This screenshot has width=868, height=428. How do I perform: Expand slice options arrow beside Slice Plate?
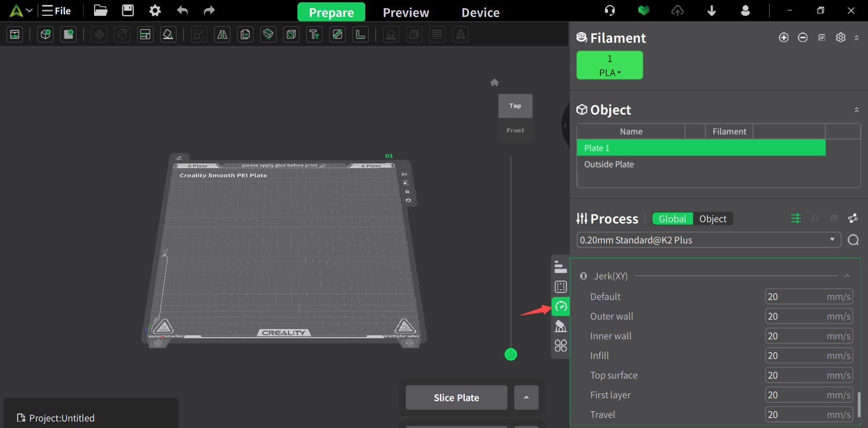(526, 398)
